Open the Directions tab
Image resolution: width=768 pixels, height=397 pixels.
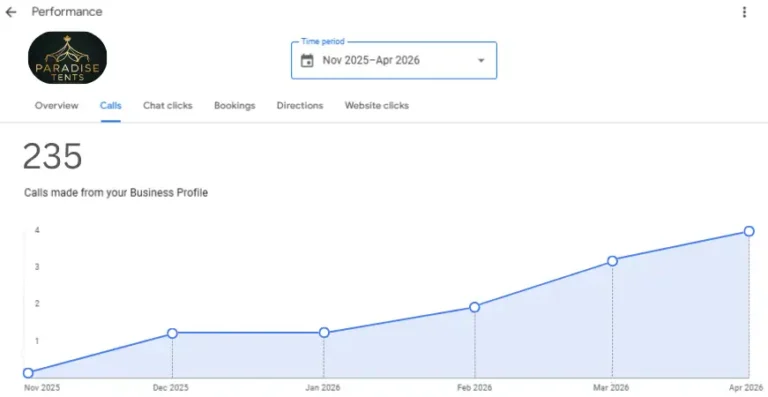tap(300, 106)
